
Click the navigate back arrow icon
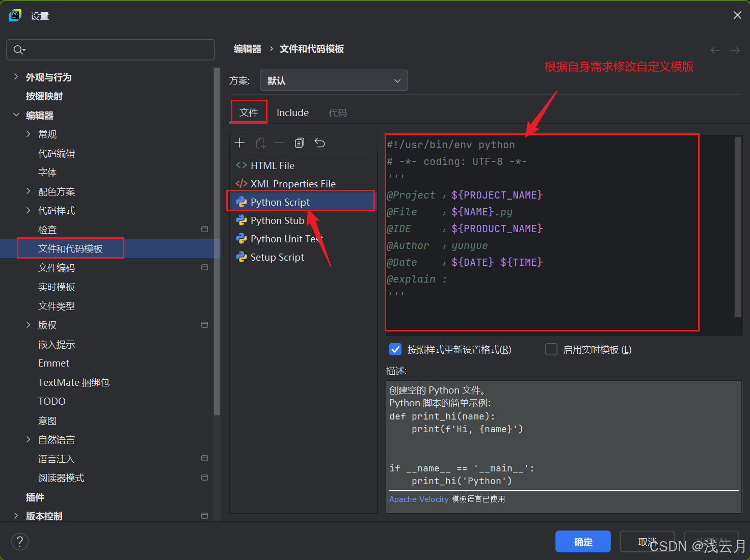click(x=715, y=50)
